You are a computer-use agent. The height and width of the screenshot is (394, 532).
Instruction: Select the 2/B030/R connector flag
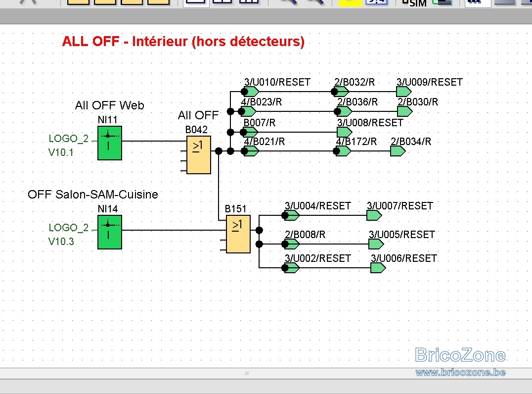(405, 111)
